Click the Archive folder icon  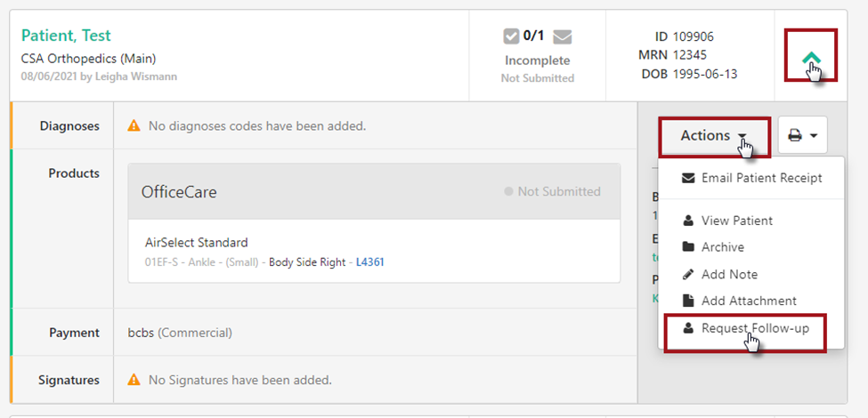[x=688, y=247]
